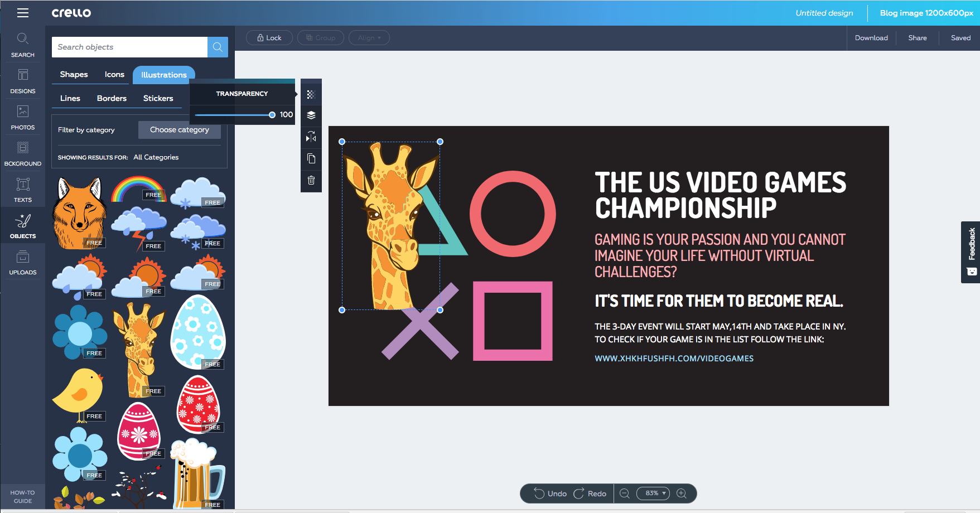The image size is (980, 513).
Task: Add the fox illustration
Action: 79,213
